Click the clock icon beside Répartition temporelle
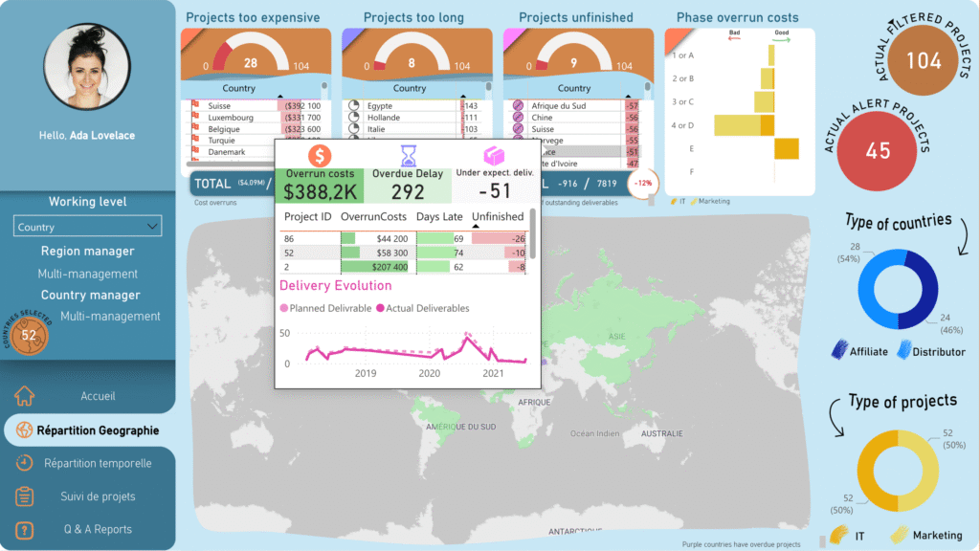Image resolution: width=980 pixels, height=551 pixels. (x=25, y=463)
